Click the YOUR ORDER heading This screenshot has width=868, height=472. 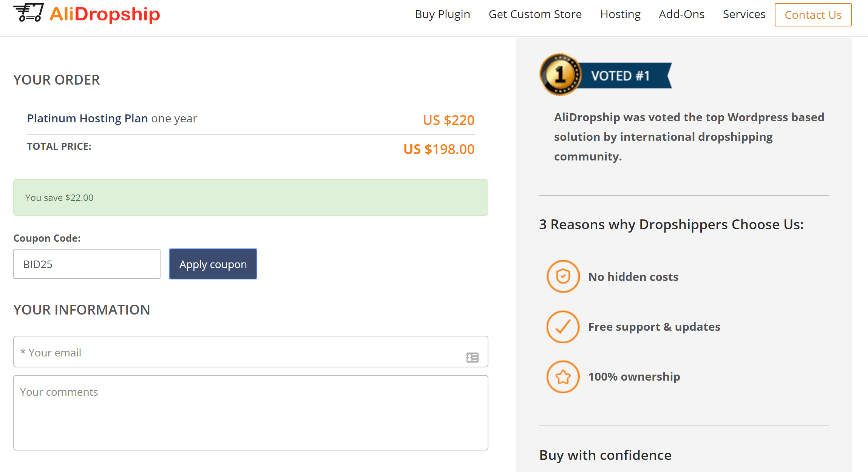[56, 80]
